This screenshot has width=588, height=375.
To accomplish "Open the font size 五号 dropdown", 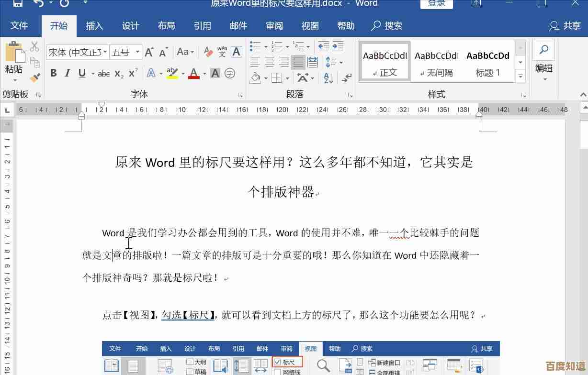I will click(137, 52).
